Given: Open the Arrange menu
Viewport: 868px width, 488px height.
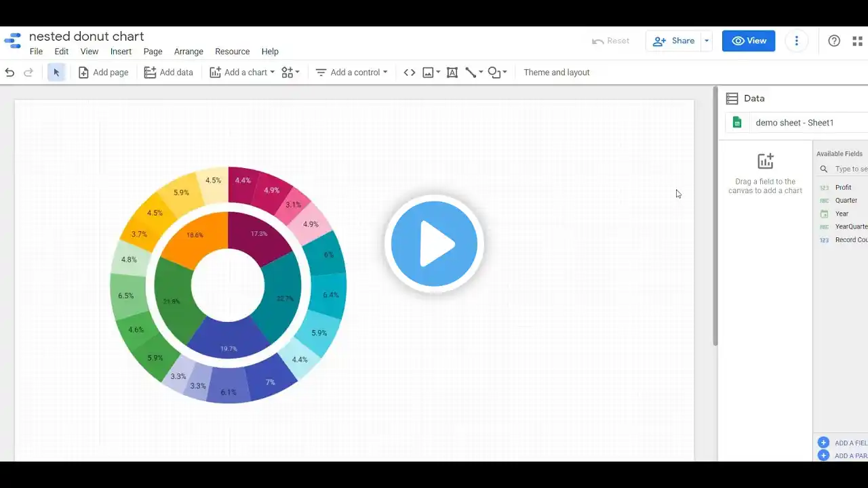Looking at the screenshot, I should click(x=189, y=52).
